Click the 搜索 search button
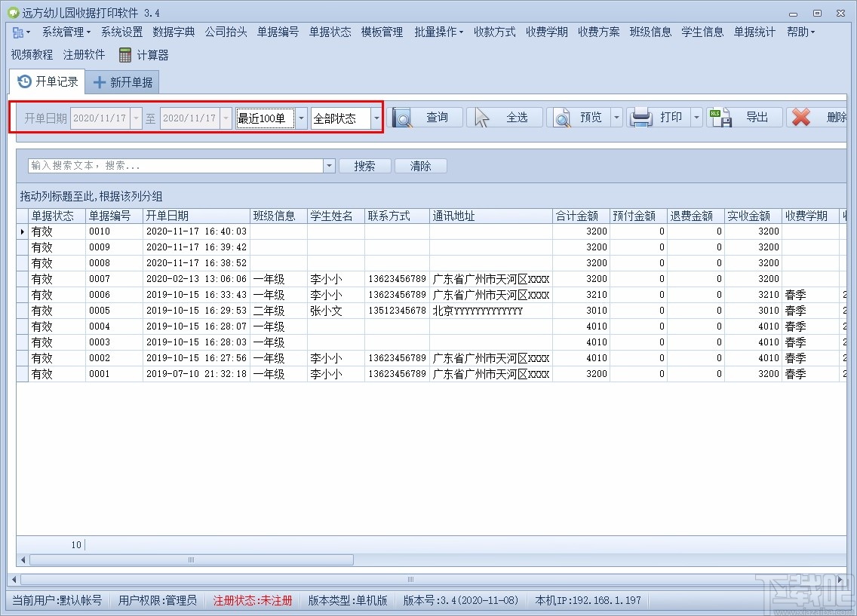 pyautogui.click(x=364, y=166)
